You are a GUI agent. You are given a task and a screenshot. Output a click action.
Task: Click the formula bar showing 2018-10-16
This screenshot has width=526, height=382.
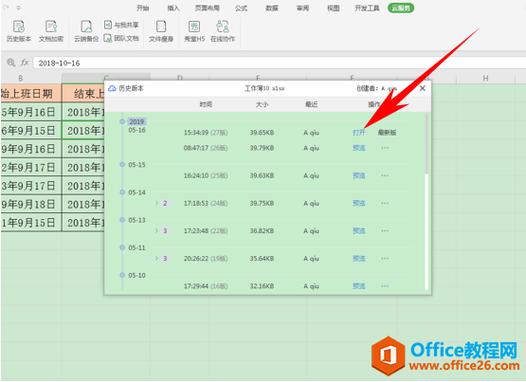pos(279,63)
